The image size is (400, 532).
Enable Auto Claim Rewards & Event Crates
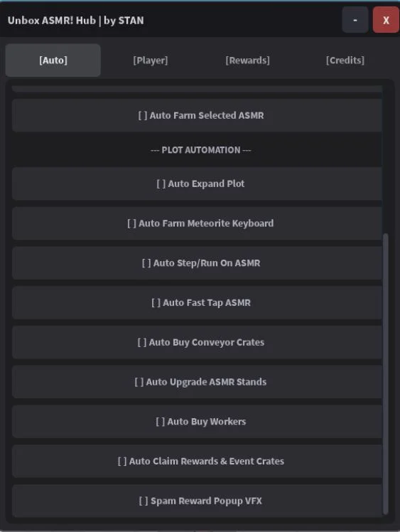pos(197,462)
